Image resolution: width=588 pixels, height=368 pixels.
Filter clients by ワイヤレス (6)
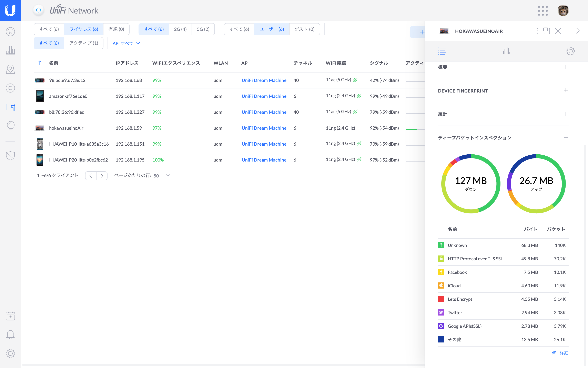pos(84,29)
